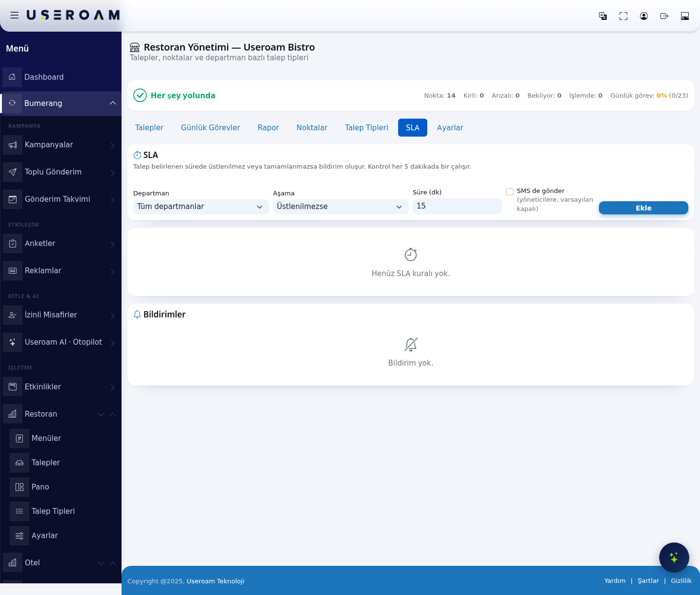Enter fullscreen mode via header icon
The height and width of the screenshot is (595, 700).
(x=623, y=16)
